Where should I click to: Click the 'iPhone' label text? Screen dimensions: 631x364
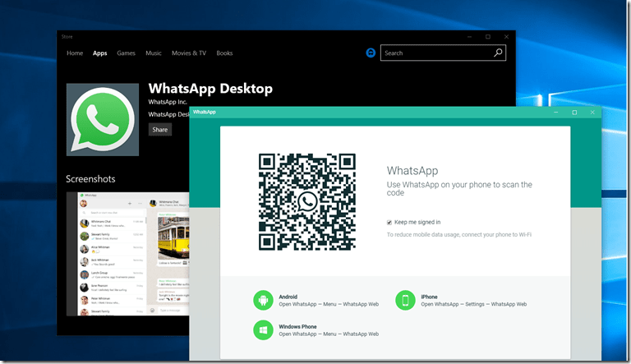pyautogui.click(x=429, y=297)
